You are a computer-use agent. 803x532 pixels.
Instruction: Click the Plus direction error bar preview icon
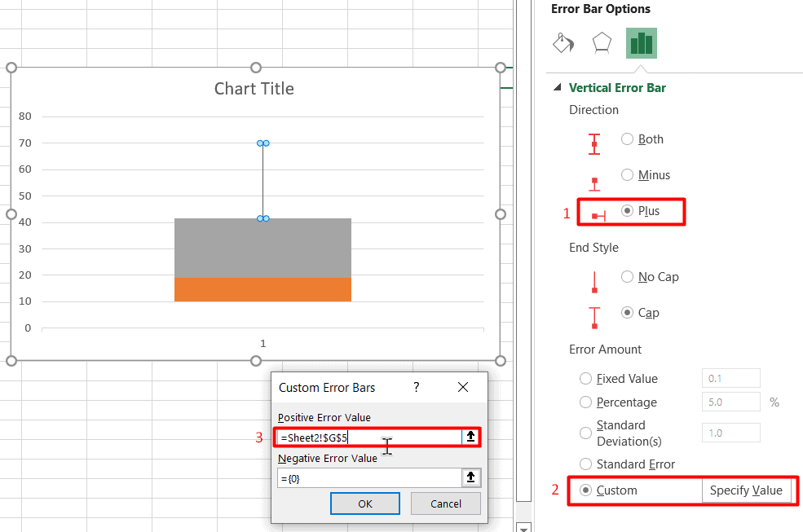coord(594,212)
